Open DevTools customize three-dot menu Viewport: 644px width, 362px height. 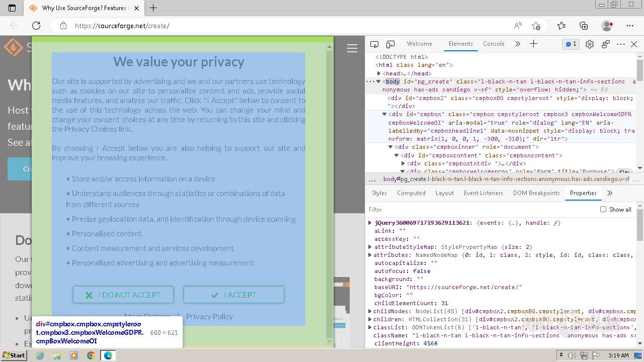pyautogui.click(x=621, y=44)
